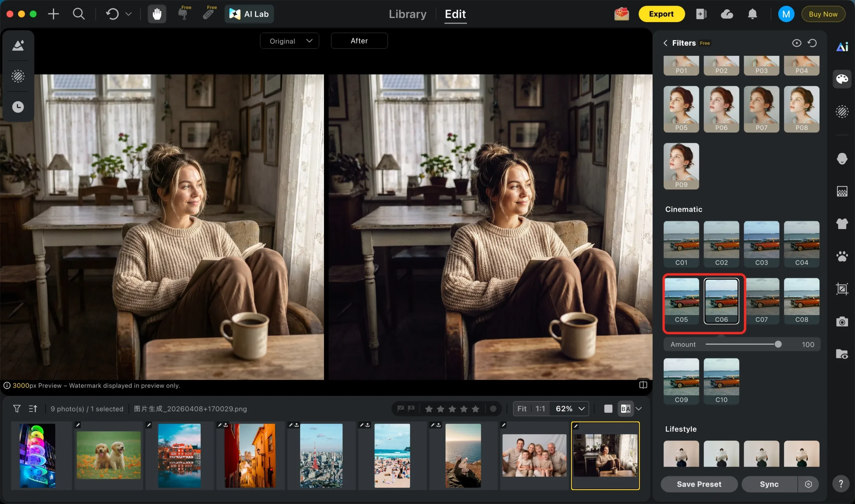Toggle filter visibility eye icon
855x504 pixels.
(x=796, y=43)
